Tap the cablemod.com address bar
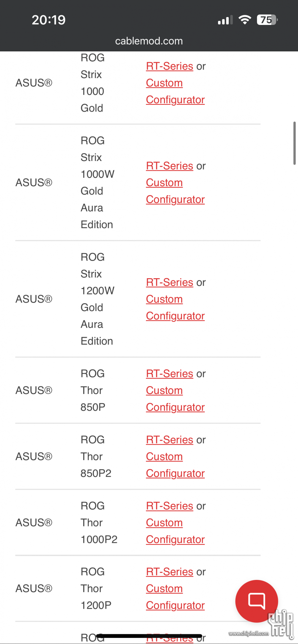The width and height of the screenshot is (298, 644). coord(149,41)
